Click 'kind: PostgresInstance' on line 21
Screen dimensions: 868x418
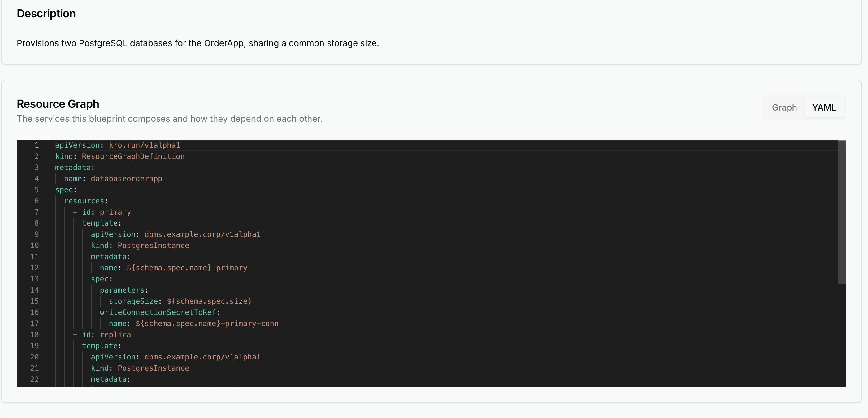click(x=140, y=368)
